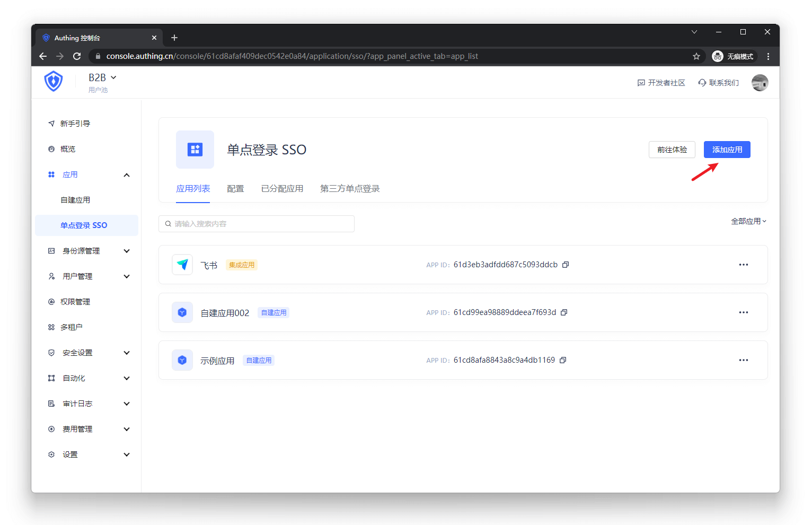
Task: Copy the 飞书 APP ID
Action: (x=566, y=265)
